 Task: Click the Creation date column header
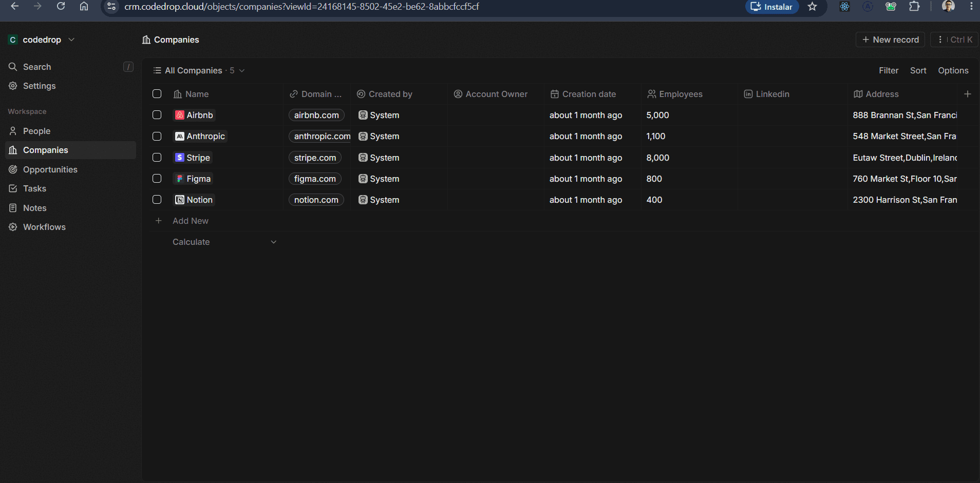coord(593,94)
